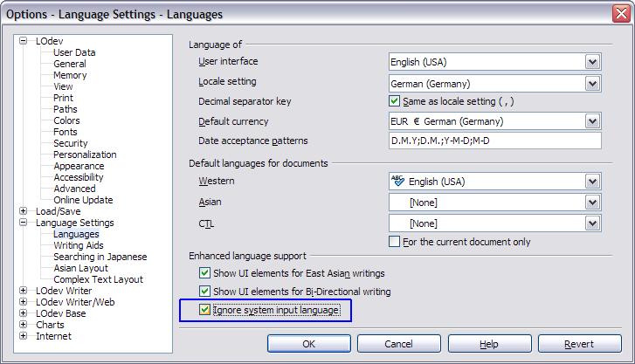Expand the Charts tree node

tap(24, 325)
